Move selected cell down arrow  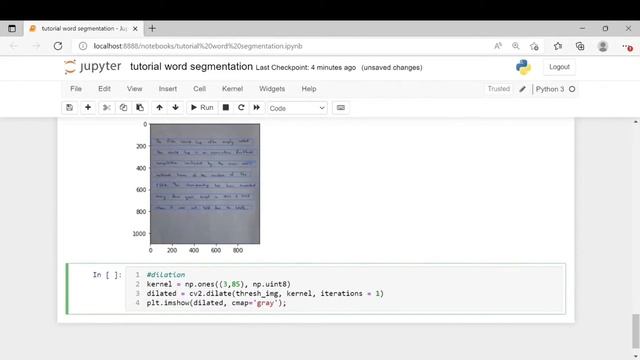coord(176,108)
